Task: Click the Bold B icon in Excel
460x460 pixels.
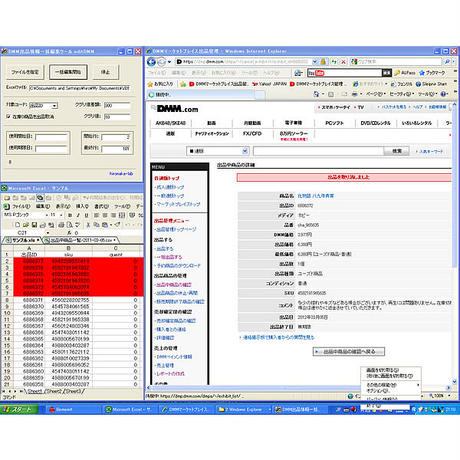Action: (x=70, y=215)
